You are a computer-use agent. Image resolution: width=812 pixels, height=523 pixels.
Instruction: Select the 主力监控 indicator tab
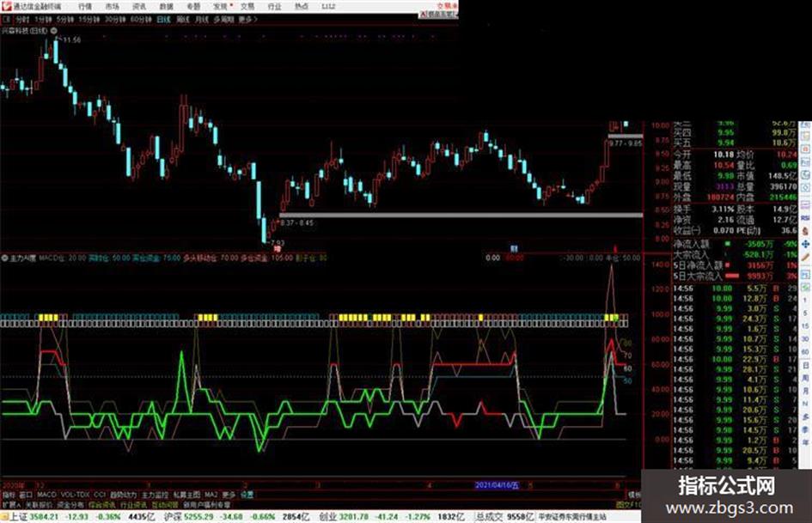(x=156, y=495)
